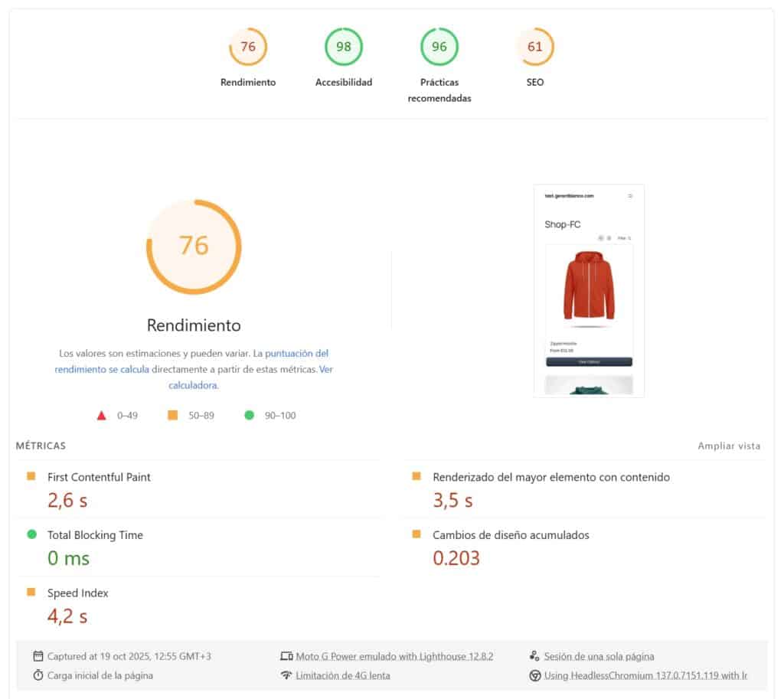
Task: Click the wifi icon for 4G throttling
Action: pyautogui.click(x=286, y=675)
